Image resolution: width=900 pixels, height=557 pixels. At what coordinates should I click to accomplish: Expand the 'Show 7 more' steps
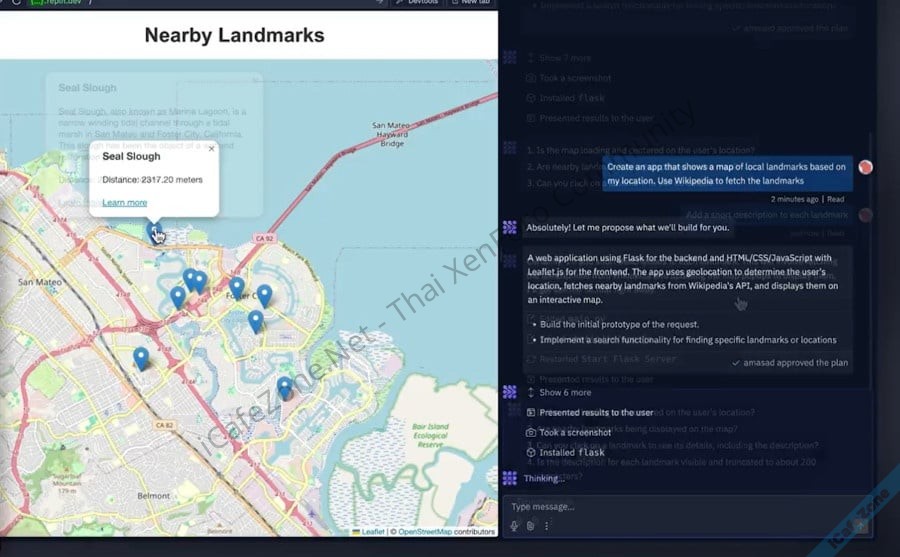pos(565,58)
